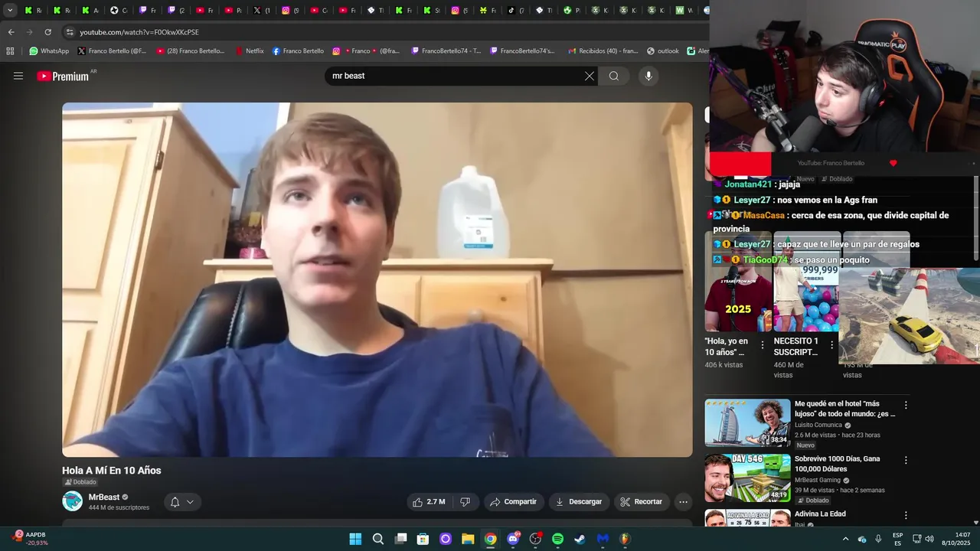
Task: Switch to the first Kick tab
Action: coord(32,10)
